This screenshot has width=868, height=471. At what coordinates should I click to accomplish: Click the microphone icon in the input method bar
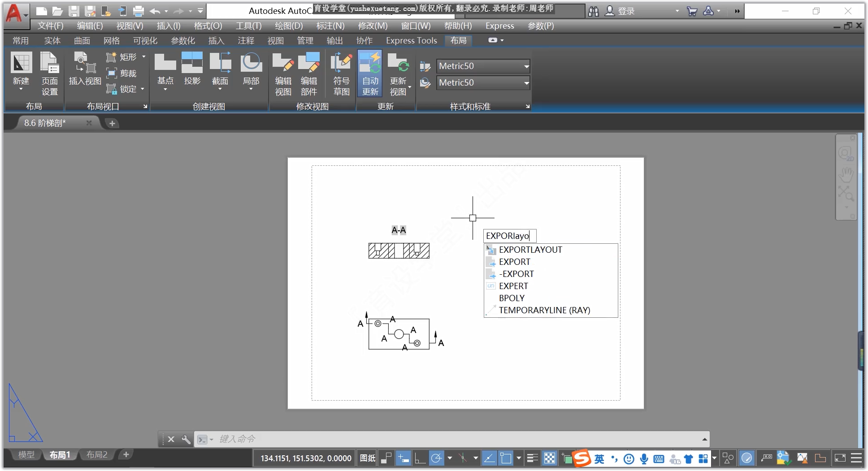click(644, 458)
